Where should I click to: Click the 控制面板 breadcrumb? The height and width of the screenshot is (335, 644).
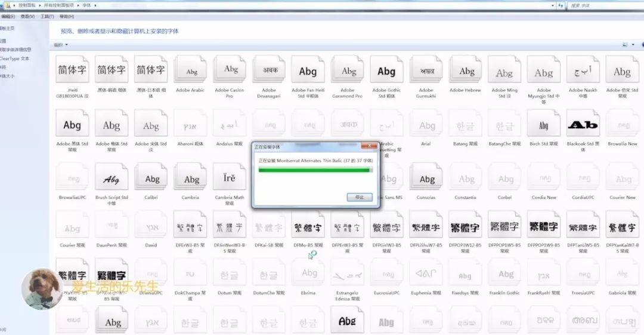tap(27, 5)
